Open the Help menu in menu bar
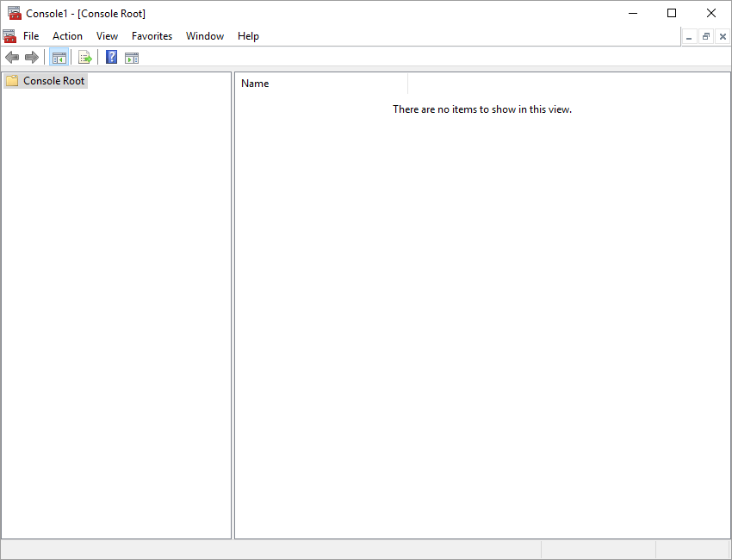Image resolution: width=732 pixels, height=560 pixels. pyautogui.click(x=248, y=36)
